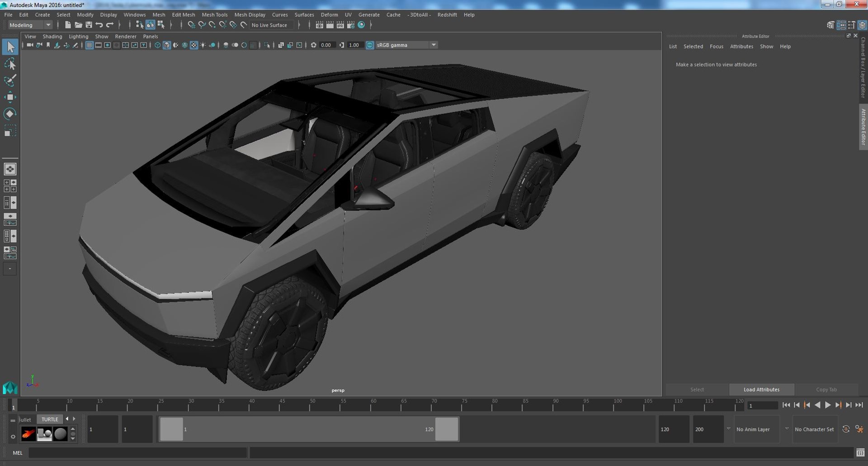Viewport: 868px width, 466px height.
Task: Switch to the TURTLE shelf tab
Action: point(50,419)
